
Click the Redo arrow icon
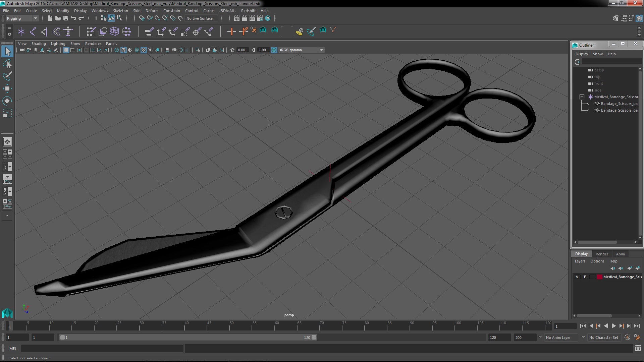pyautogui.click(x=81, y=18)
